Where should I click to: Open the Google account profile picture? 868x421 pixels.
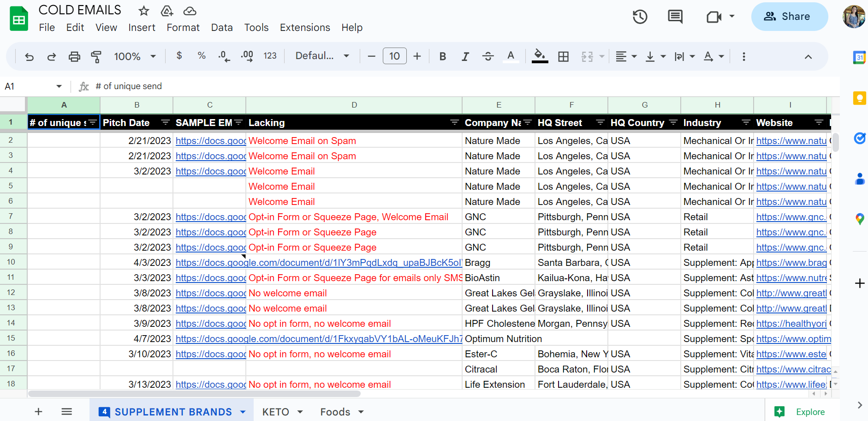[854, 17]
